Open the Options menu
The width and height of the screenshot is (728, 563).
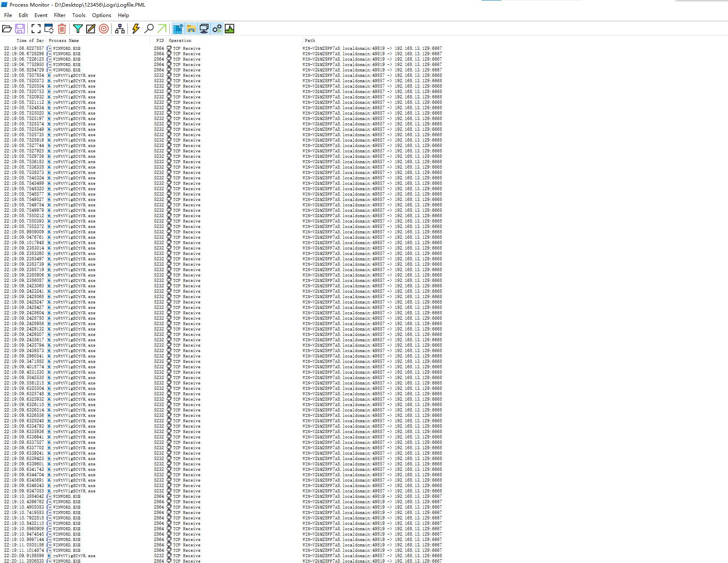tap(101, 15)
